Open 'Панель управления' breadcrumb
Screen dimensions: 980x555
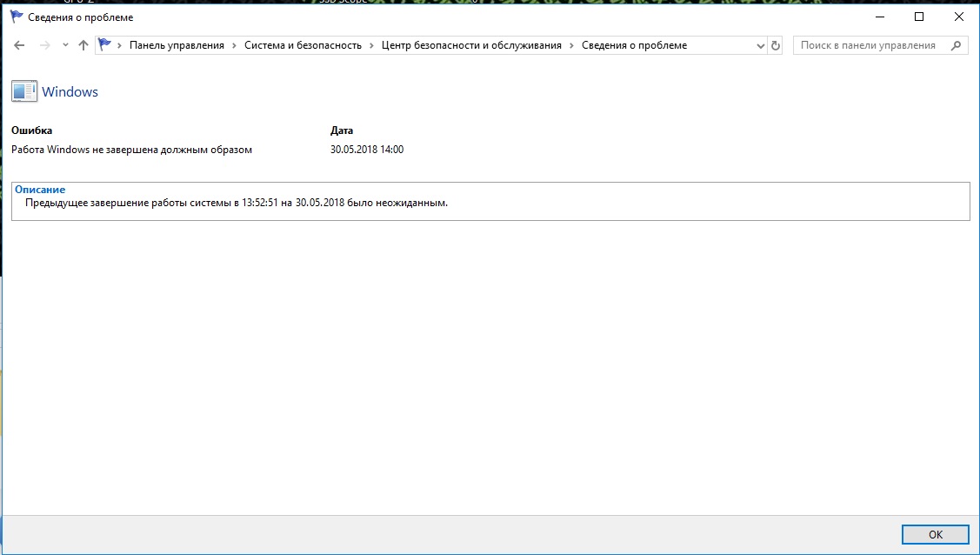pos(177,45)
